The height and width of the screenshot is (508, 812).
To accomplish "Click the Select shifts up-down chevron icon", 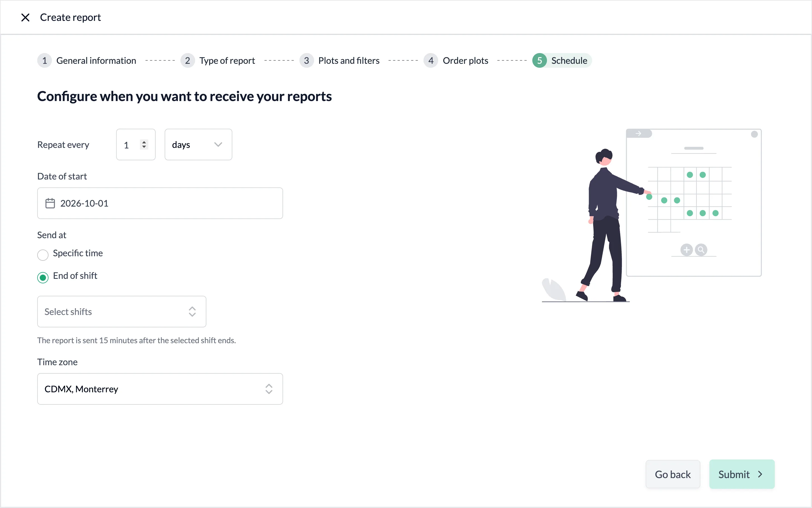I will 192,312.
